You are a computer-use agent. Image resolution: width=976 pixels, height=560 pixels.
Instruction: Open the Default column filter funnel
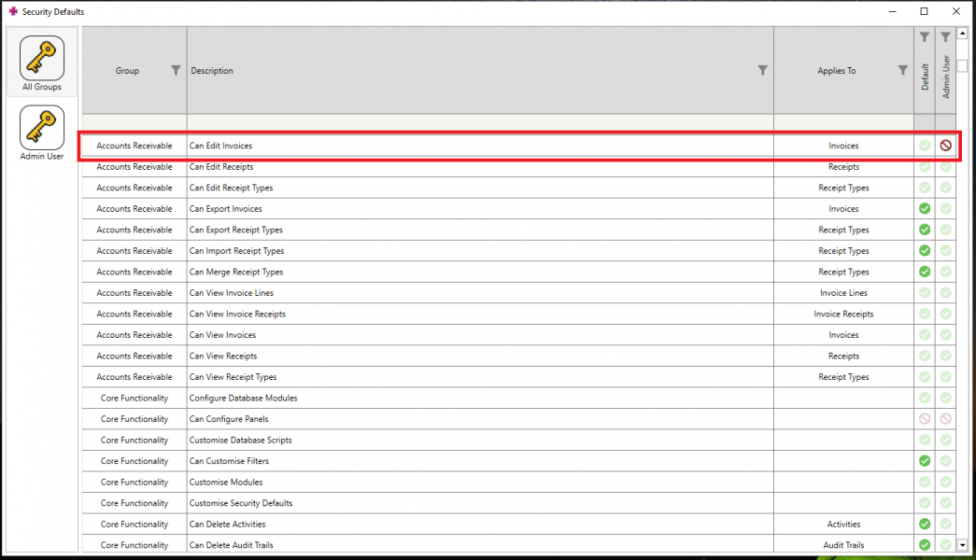click(925, 37)
